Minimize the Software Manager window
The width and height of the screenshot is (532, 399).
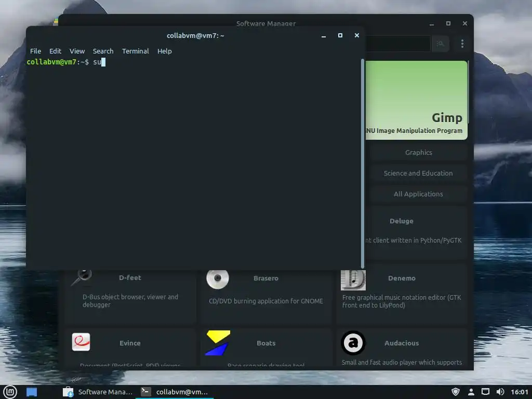(x=432, y=23)
